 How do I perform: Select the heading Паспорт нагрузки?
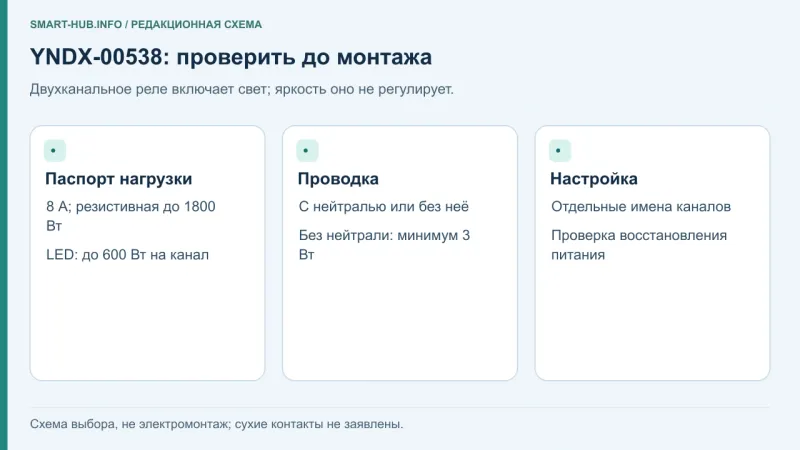click(x=118, y=179)
